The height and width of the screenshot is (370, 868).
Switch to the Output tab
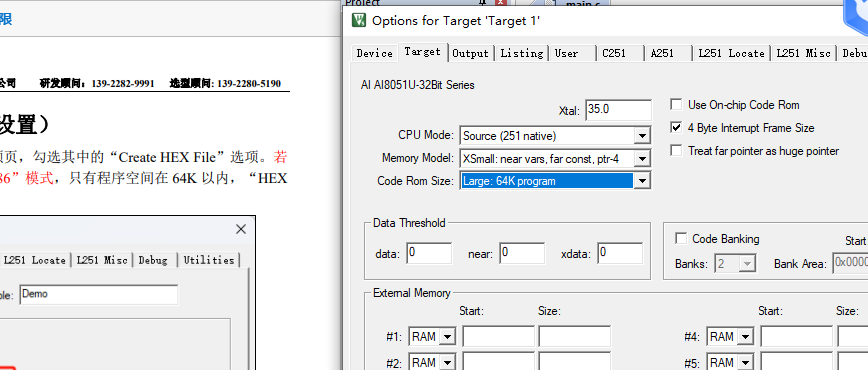[x=471, y=53]
